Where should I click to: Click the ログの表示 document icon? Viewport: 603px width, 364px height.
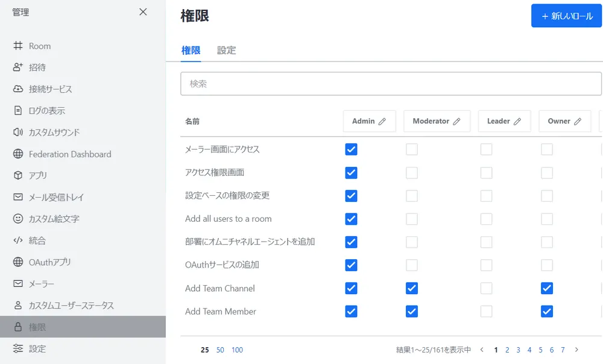(18, 110)
